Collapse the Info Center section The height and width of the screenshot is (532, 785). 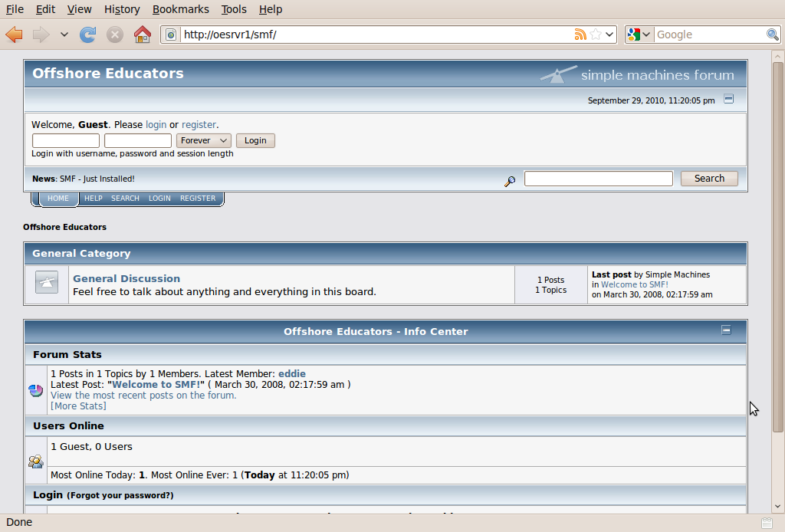726,330
